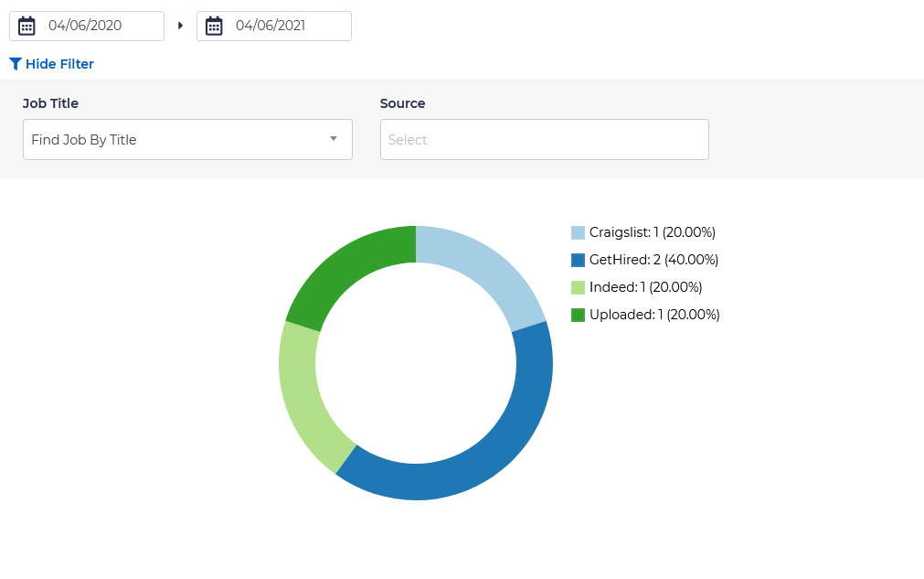
Task: Toggle the GetHired: 2 (40.00%) legend label
Action: pos(653,260)
